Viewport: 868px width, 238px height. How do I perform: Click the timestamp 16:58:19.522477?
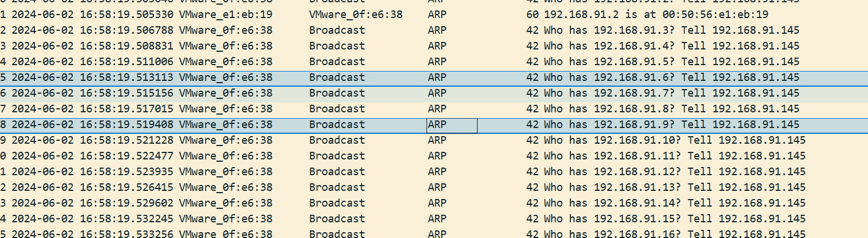(x=127, y=156)
